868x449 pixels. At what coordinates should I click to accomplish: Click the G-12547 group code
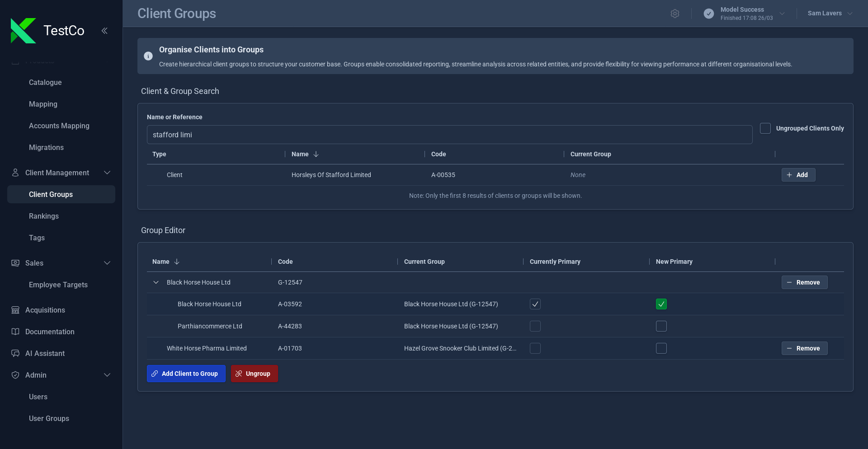(x=290, y=282)
